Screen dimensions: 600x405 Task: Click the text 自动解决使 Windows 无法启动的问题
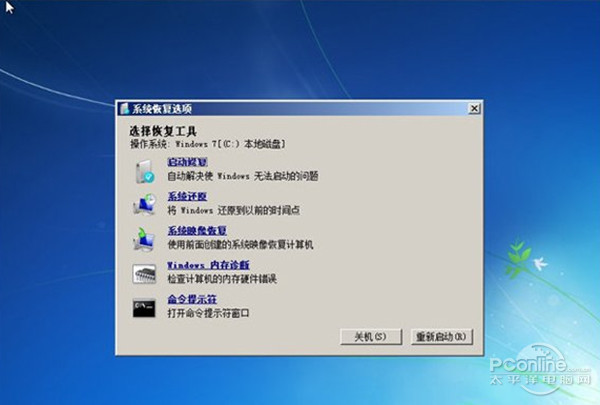coord(243,176)
